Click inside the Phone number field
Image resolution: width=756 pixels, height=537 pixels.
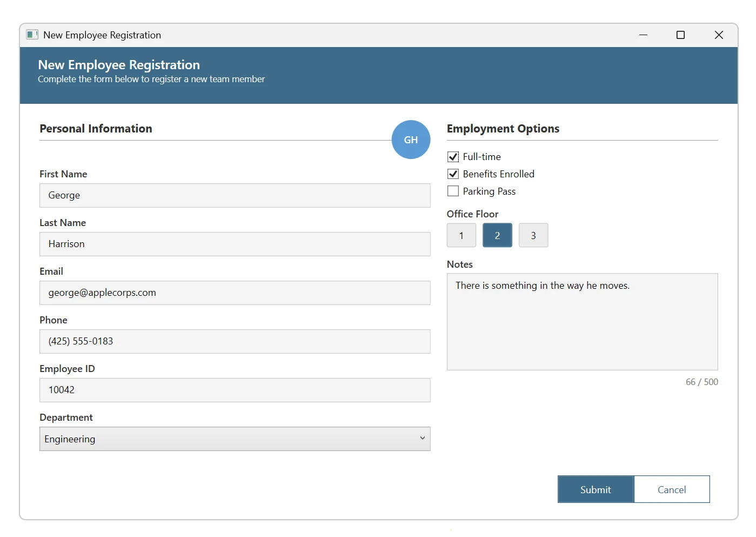[235, 341]
